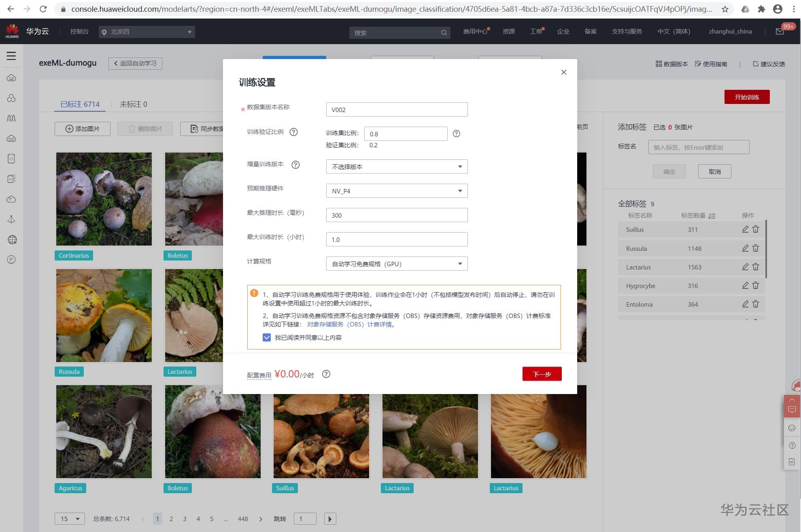Delete the Suillus label
This screenshot has height=532, width=801.
click(756, 229)
